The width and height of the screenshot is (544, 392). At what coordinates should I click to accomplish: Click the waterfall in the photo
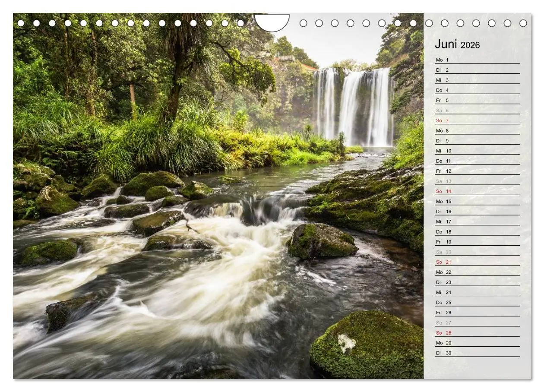click(354, 107)
